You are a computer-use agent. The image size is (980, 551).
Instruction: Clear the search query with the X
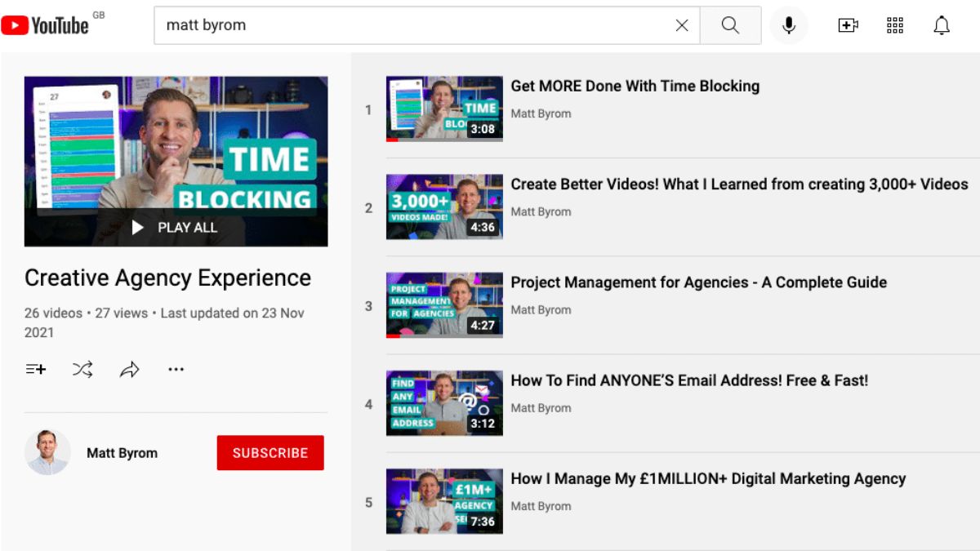(x=682, y=25)
